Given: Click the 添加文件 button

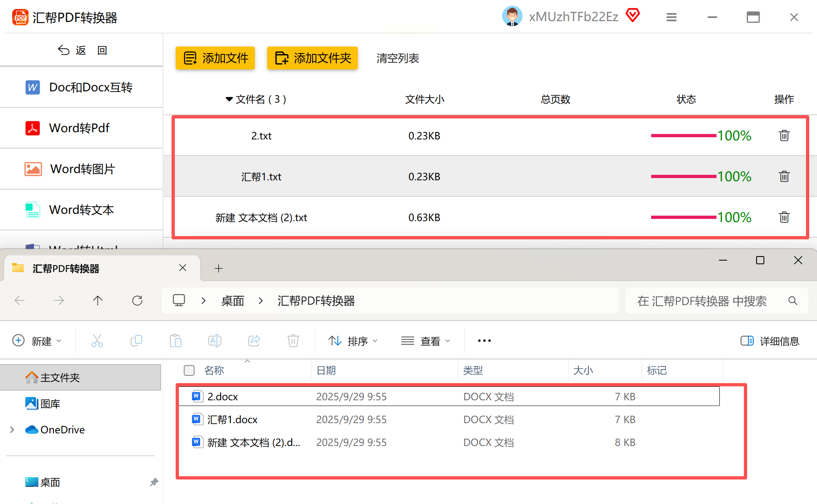Looking at the screenshot, I should (x=215, y=58).
